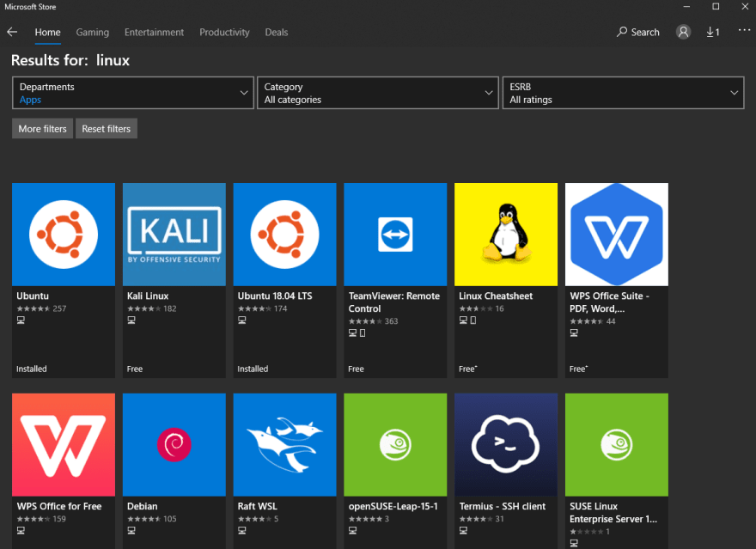Click the WPS Office Suite - PDF, Word title
This screenshot has width=756, height=549.
[x=609, y=302]
